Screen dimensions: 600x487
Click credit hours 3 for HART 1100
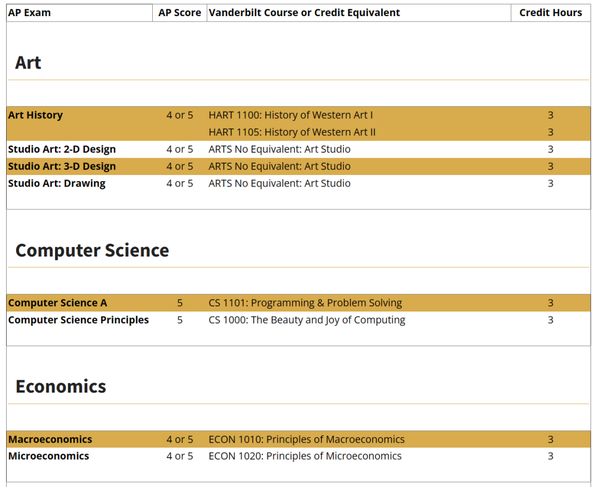click(551, 115)
